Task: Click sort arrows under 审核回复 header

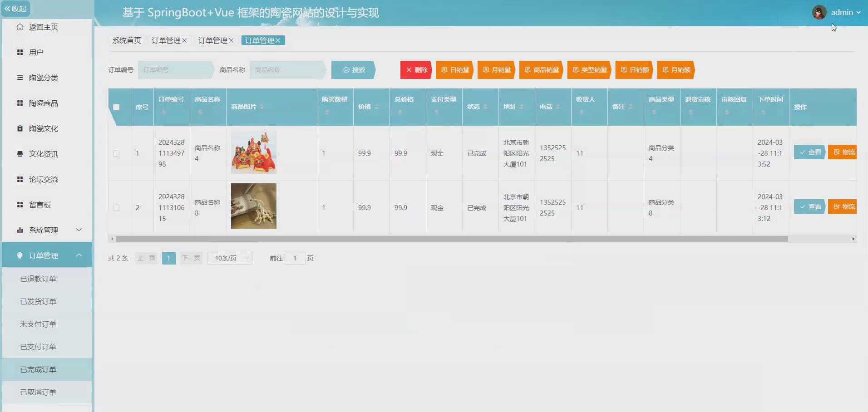Action: pos(727,112)
